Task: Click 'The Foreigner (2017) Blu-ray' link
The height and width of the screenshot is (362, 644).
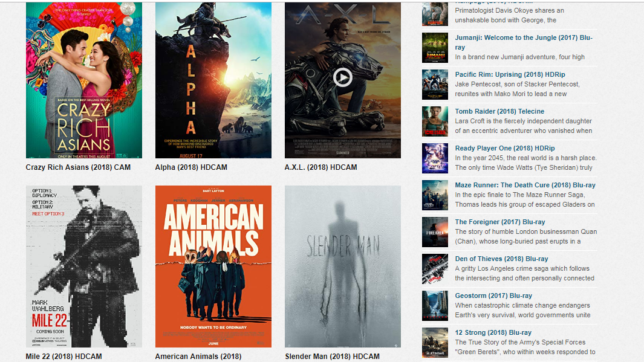Action: [500, 222]
